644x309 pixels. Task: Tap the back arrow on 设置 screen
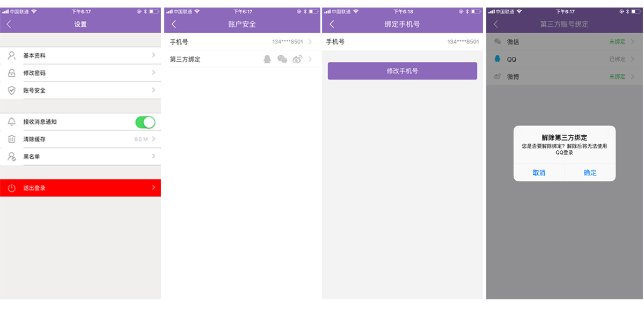pyautogui.click(x=9, y=24)
